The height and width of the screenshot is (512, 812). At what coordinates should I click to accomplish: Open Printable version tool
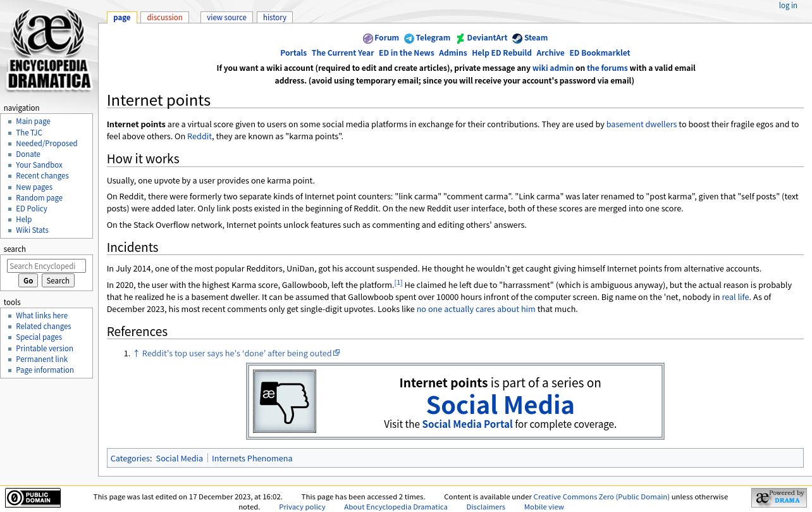pyautogui.click(x=44, y=349)
